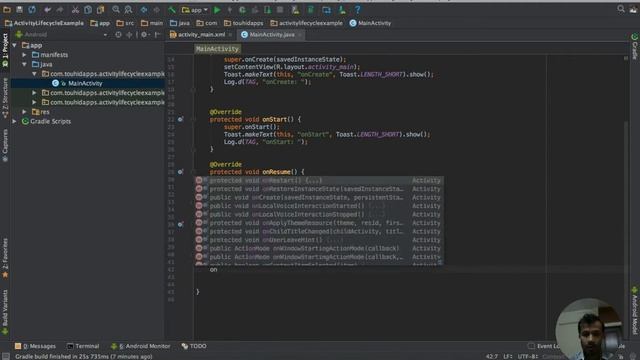Toggle the Messages bottom tool window
640x360 pixels.
coord(36,346)
